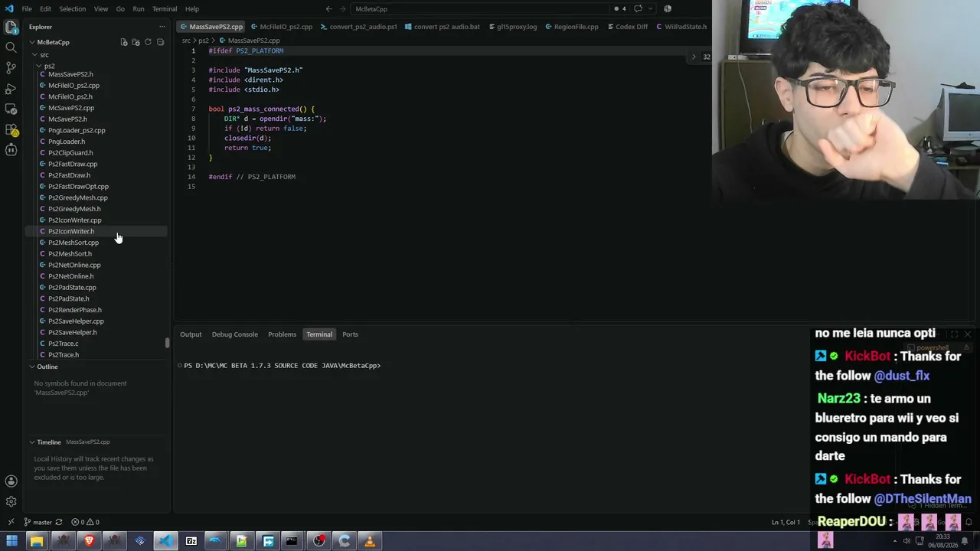The width and height of the screenshot is (980, 551).
Task: Click the New File icon in Explorer
Action: click(124, 42)
